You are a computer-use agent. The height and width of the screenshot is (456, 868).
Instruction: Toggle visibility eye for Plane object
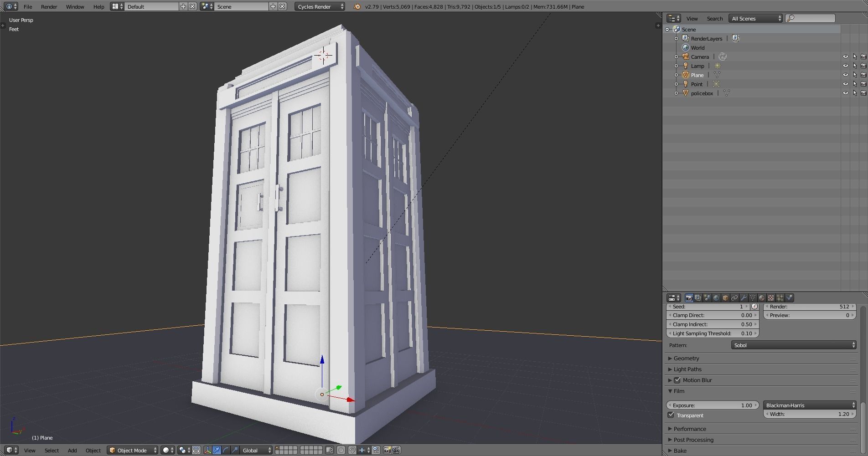[x=845, y=75]
